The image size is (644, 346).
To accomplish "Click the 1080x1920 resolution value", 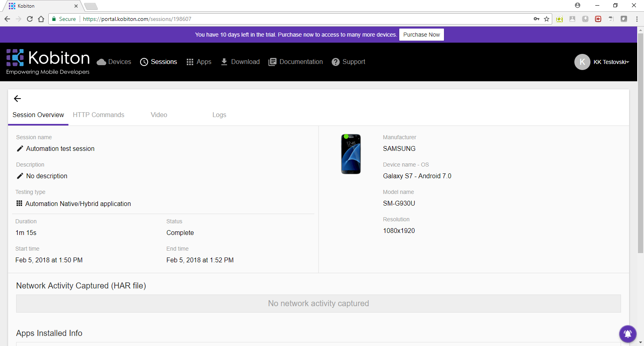I will pos(399,231).
